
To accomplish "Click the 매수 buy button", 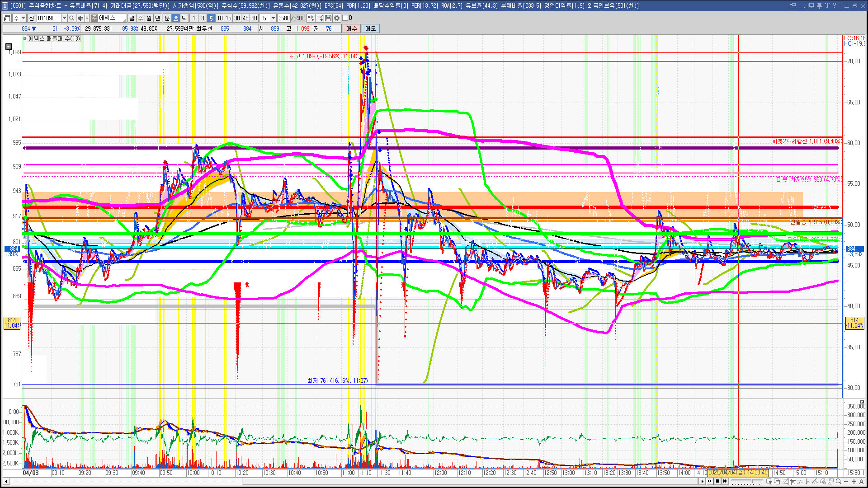I will point(351,28).
